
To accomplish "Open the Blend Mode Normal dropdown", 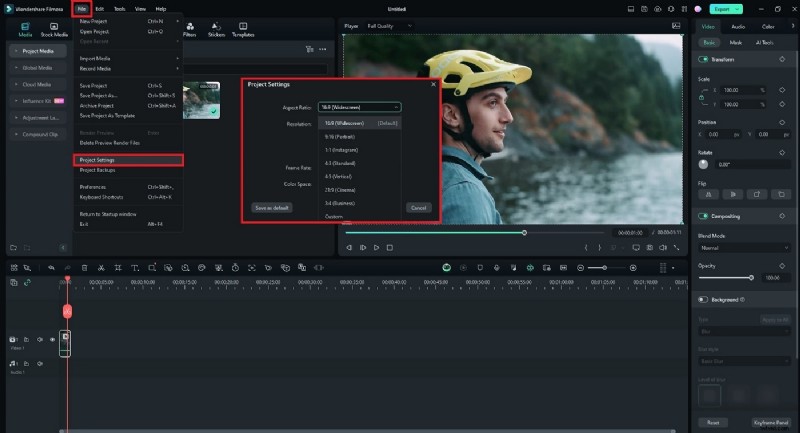I will 744,248.
